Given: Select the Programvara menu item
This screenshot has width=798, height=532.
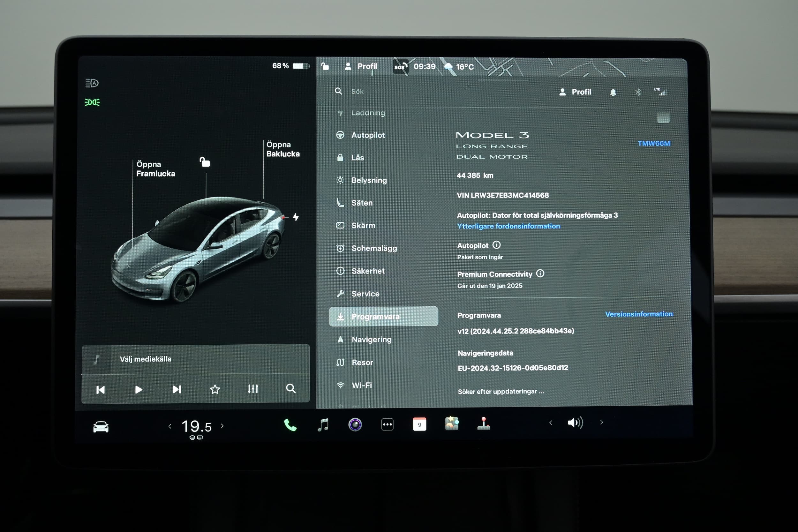Looking at the screenshot, I should pyautogui.click(x=383, y=316).
